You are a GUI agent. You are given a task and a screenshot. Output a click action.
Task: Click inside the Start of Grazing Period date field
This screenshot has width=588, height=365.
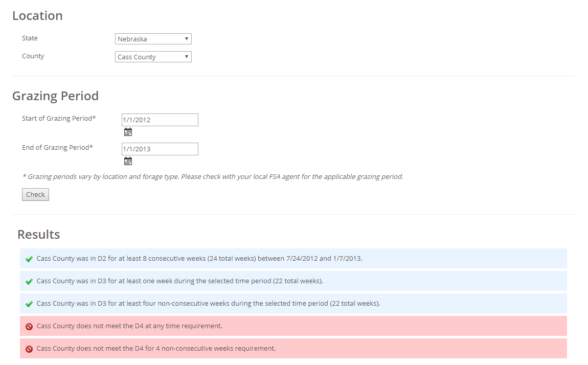pyautogui.click(x=160, y=119)
